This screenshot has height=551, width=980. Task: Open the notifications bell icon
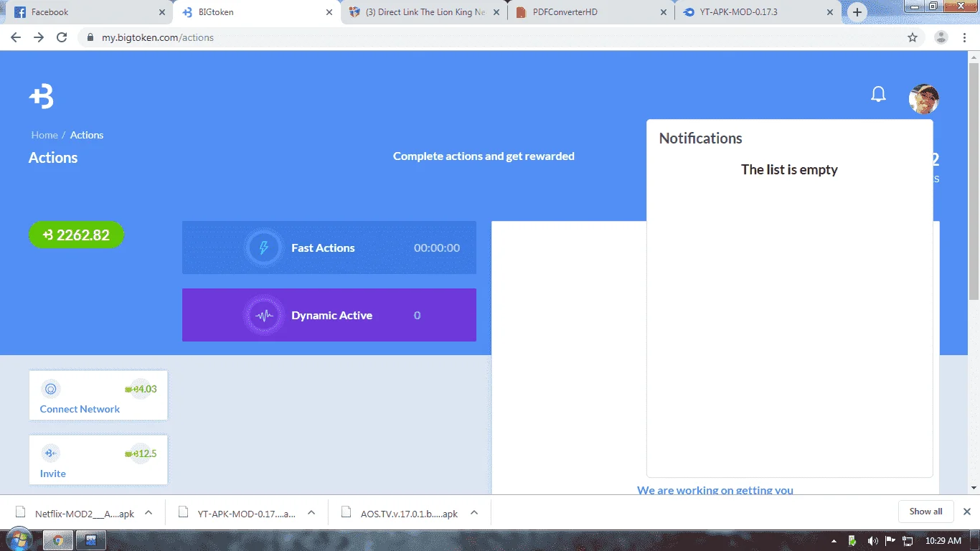[x=878, y=94]
